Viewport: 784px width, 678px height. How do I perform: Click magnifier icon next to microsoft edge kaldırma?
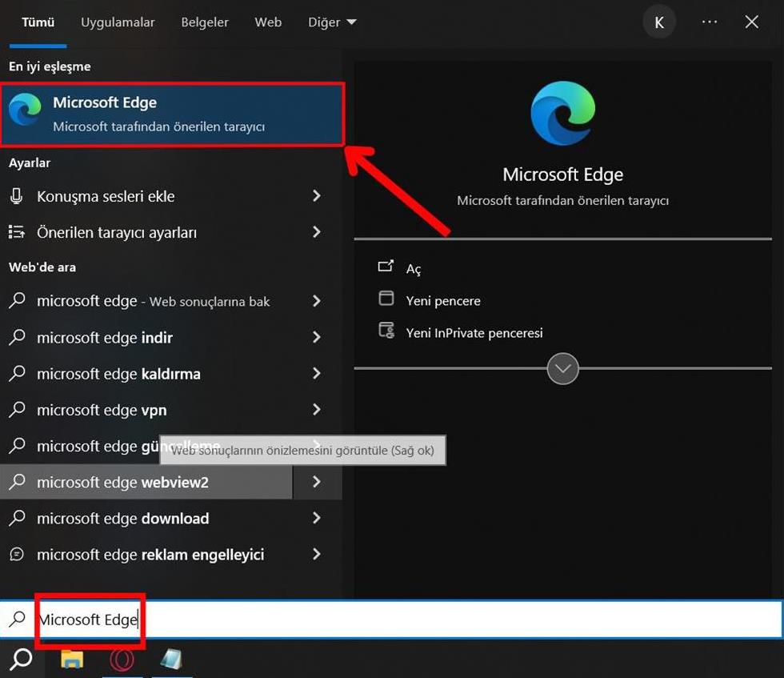coord(17,373)
